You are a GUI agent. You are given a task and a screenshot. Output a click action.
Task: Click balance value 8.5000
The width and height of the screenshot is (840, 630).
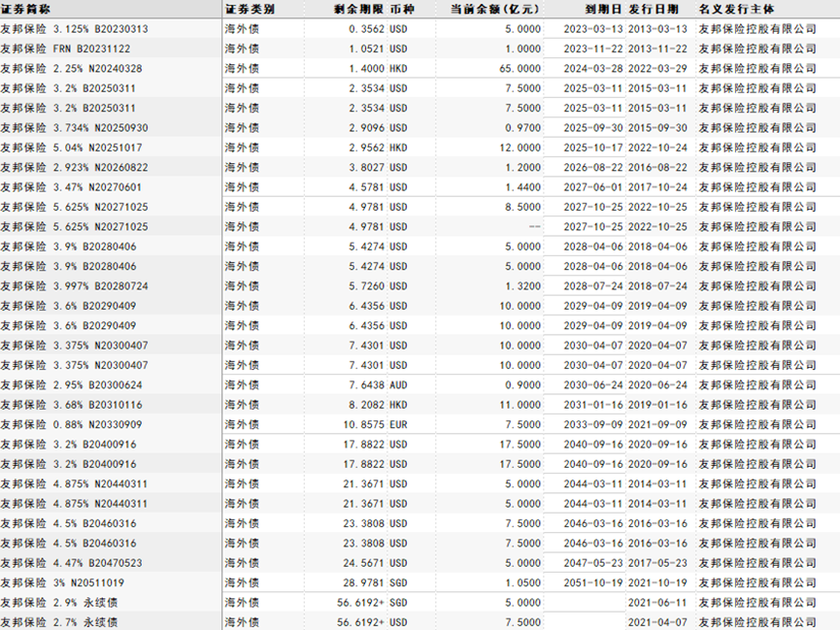point(522,208)
